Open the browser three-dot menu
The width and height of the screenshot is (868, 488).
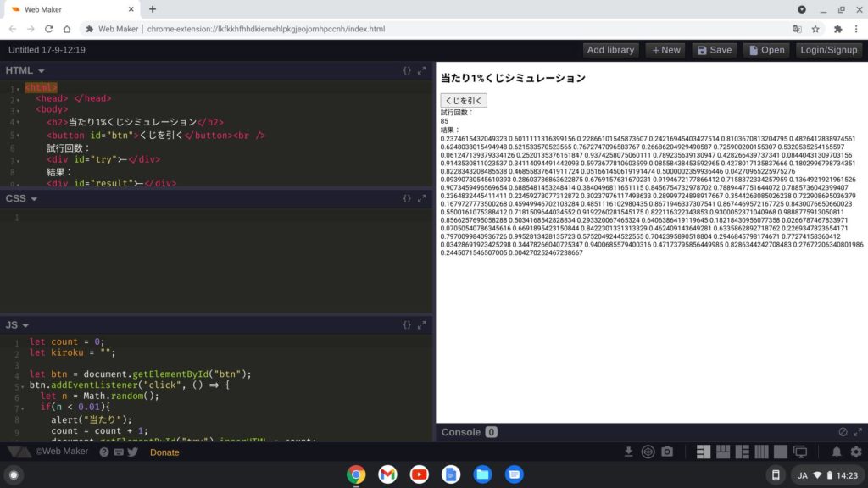[856, 29]
